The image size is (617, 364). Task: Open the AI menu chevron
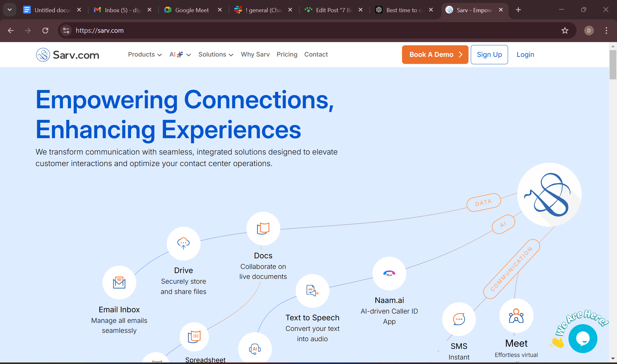(x=189, y=55)
